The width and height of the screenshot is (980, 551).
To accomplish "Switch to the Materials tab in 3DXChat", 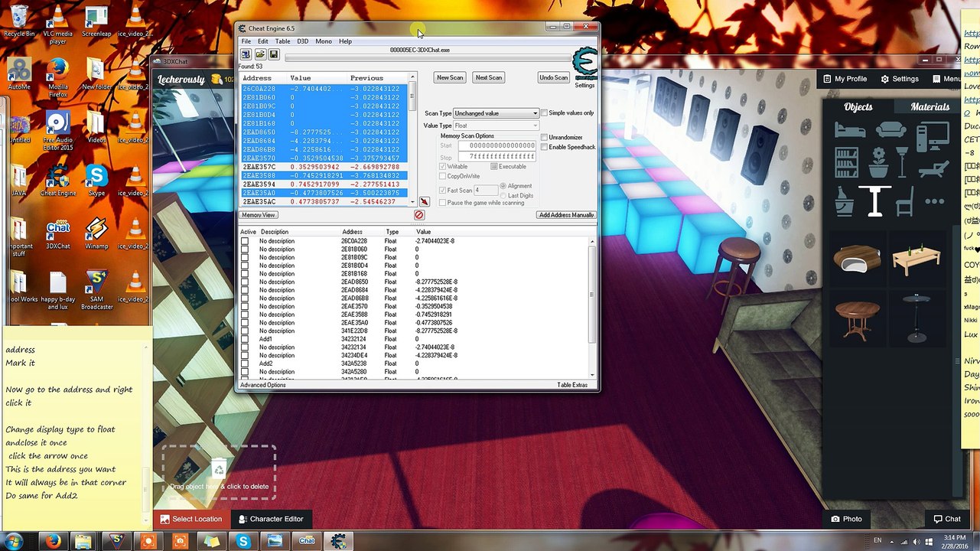I will (x=930, y=107).
